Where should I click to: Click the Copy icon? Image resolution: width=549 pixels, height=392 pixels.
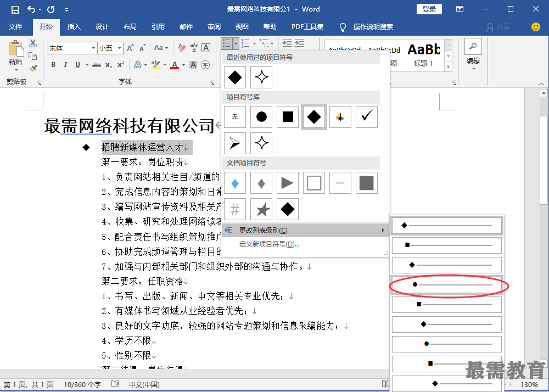(x=33, y=56)
